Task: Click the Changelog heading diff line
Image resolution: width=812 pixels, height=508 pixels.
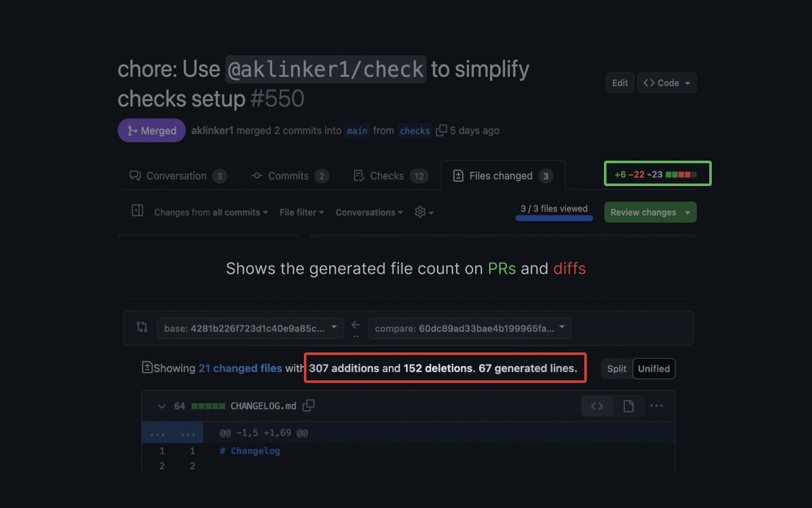Action: click(250, 451)
